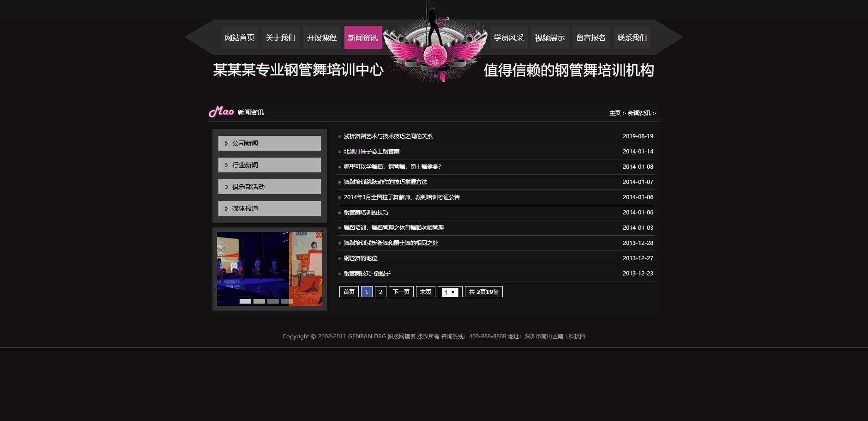The height and width of the screenshot is (421, 868).
Task: Click the square bullet beside 钢管舞培训的技巧
Action: coord(340,212)
